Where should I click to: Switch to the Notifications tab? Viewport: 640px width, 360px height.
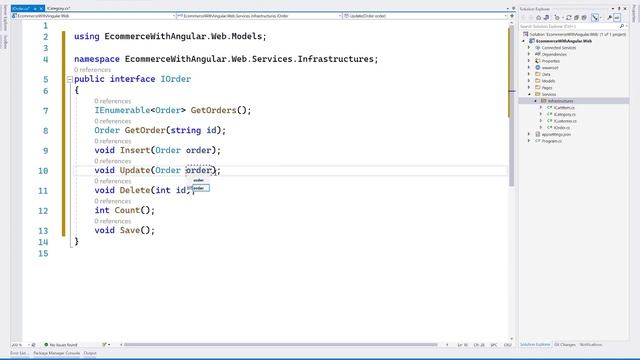[x=591, y=345]
